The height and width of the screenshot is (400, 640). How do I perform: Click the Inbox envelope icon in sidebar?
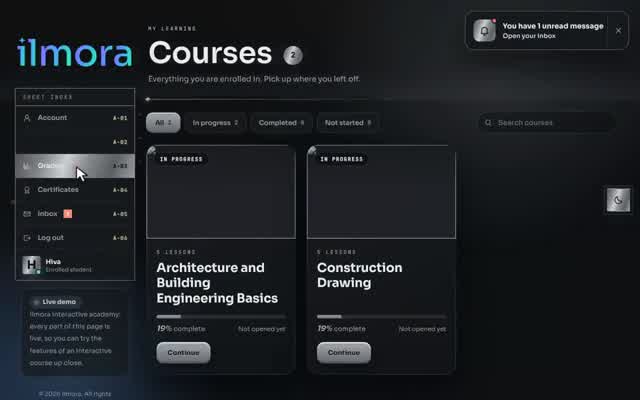(27, 214)
